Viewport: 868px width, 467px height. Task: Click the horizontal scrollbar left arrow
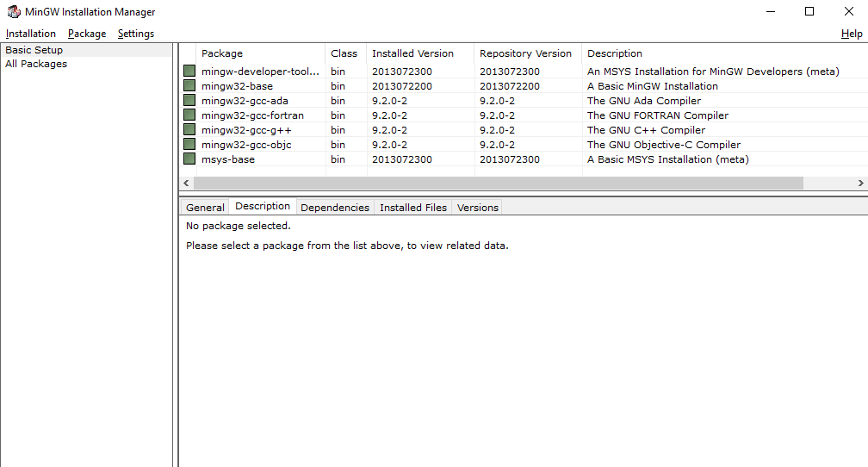186,183
